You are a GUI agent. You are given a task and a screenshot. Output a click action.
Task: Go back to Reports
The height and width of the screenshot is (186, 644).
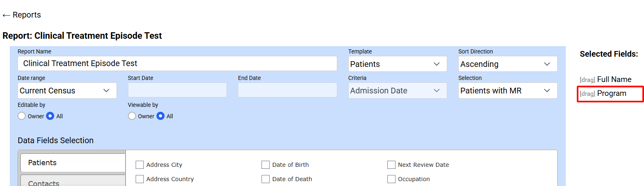[22, 15]
